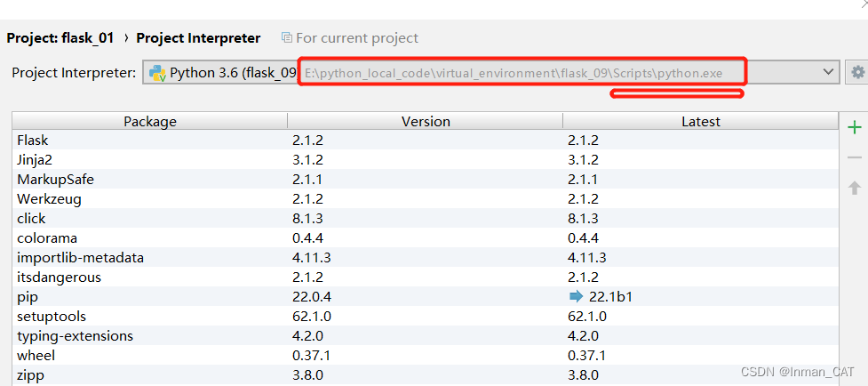The image size is (868, 386).
Task: Click the minus uninstall package icon
Action: [855, 157]
